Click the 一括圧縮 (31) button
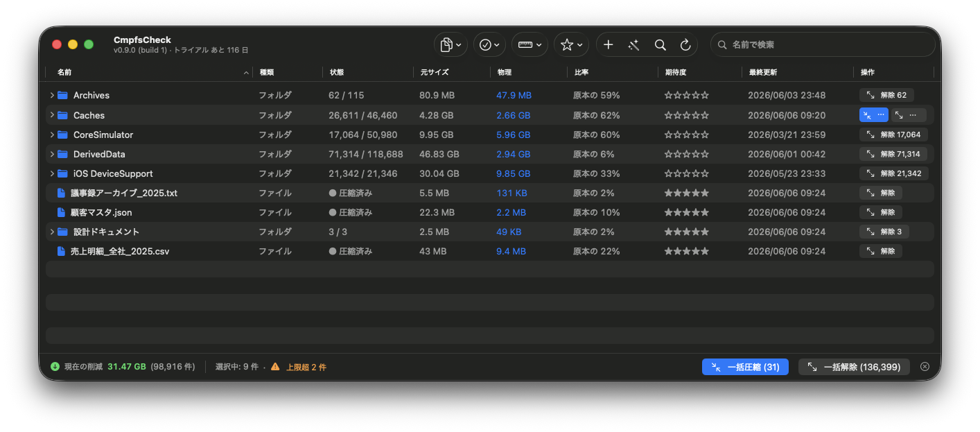This screenshot has width=980, height=432. pos(745,367)
